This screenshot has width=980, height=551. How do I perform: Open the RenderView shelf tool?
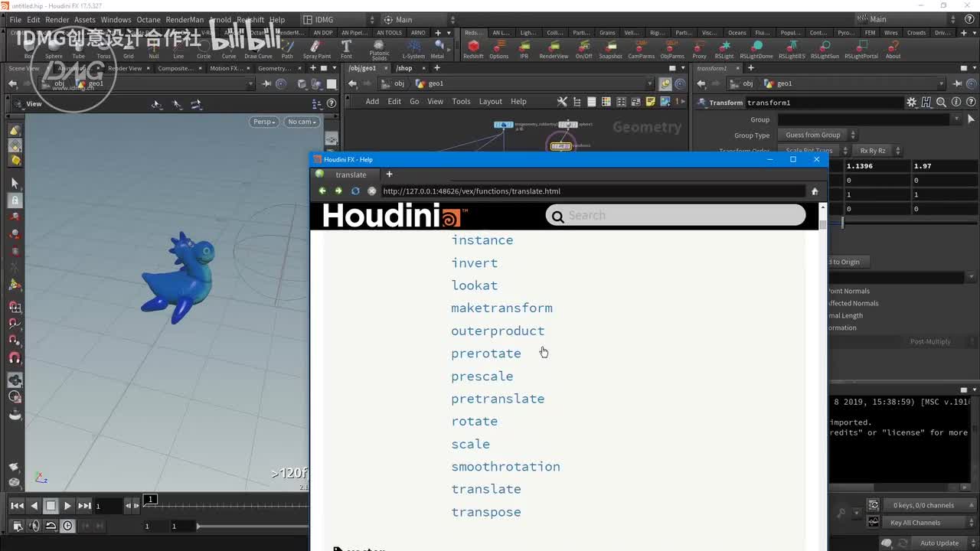(x=554, y=49)
